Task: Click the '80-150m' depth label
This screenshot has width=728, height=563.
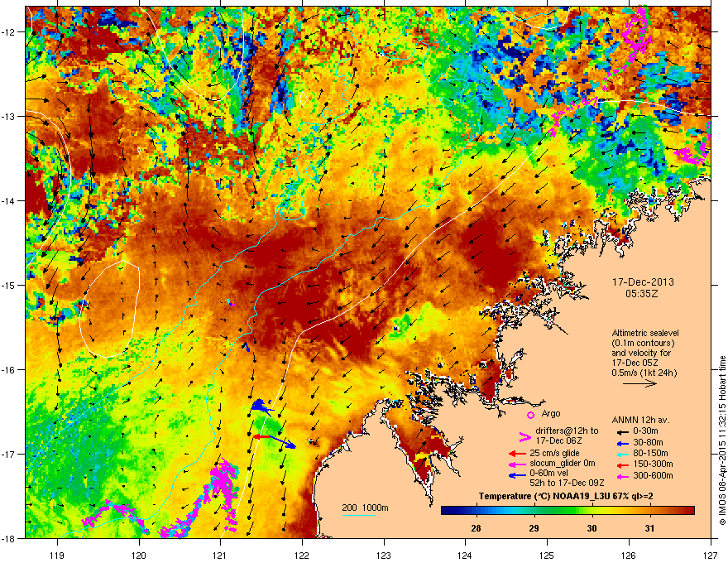Action: (x=650, y=453)
